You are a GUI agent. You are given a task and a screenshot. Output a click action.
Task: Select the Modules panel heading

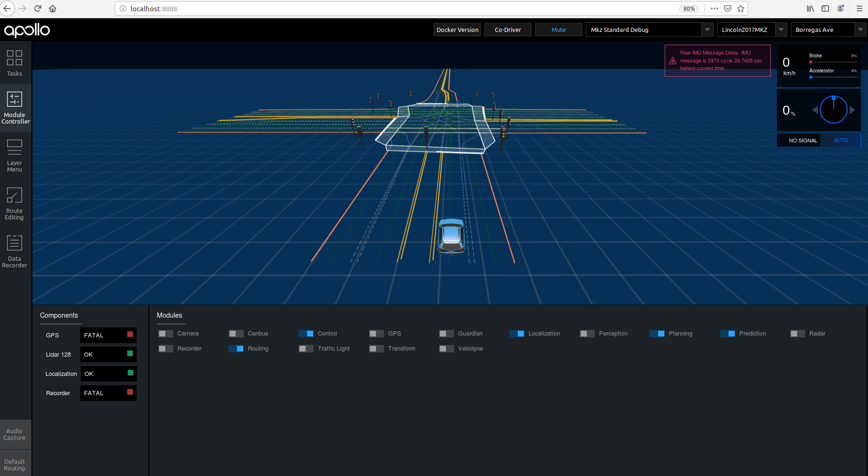(x=169, y=315)
